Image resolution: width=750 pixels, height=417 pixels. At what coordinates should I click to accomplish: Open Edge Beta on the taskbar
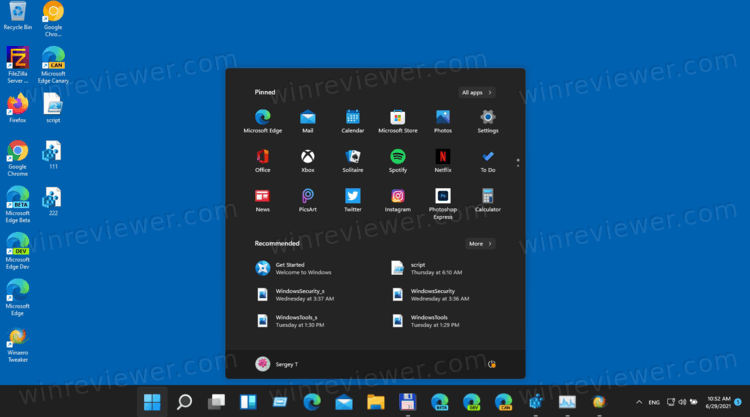(440, 402)
